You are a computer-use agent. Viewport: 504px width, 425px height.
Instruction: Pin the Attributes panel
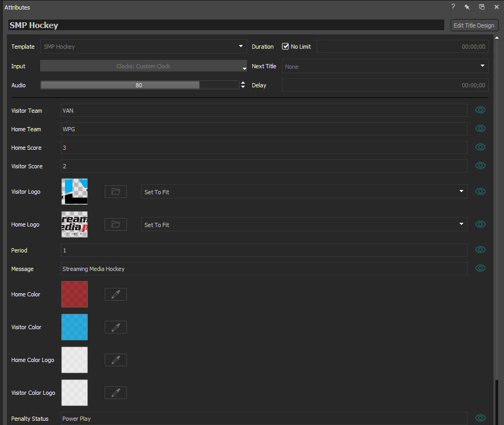467,7
